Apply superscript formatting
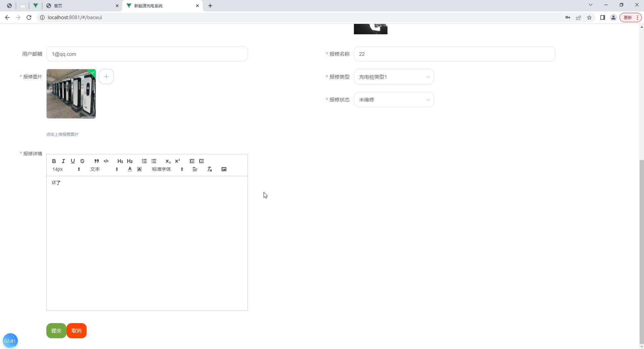 pos(178,161)
